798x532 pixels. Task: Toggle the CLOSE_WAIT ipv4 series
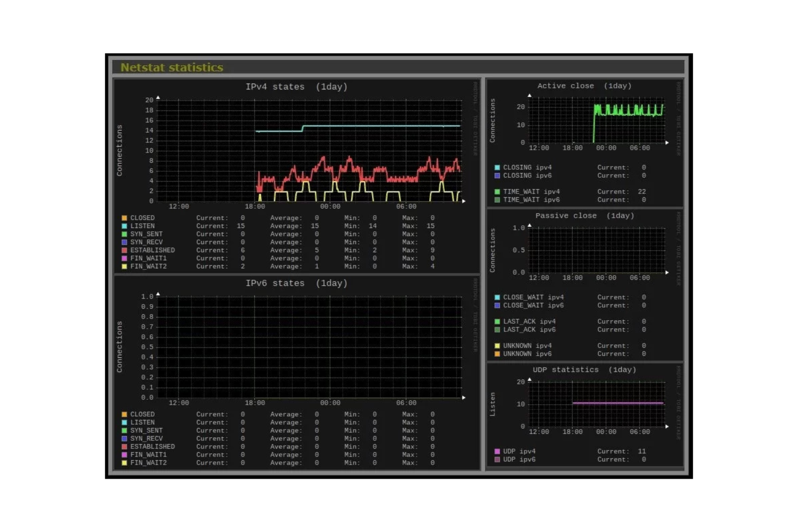[497, 297]
